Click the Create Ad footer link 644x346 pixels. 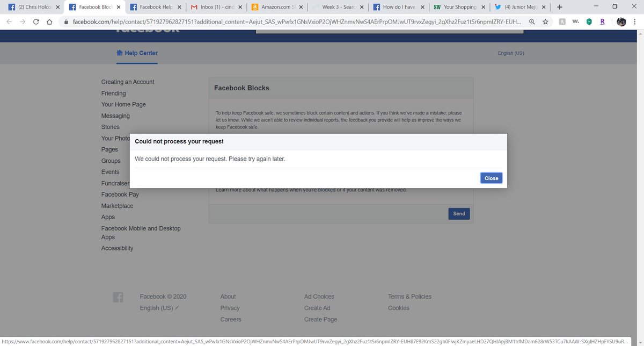[317, 308]
